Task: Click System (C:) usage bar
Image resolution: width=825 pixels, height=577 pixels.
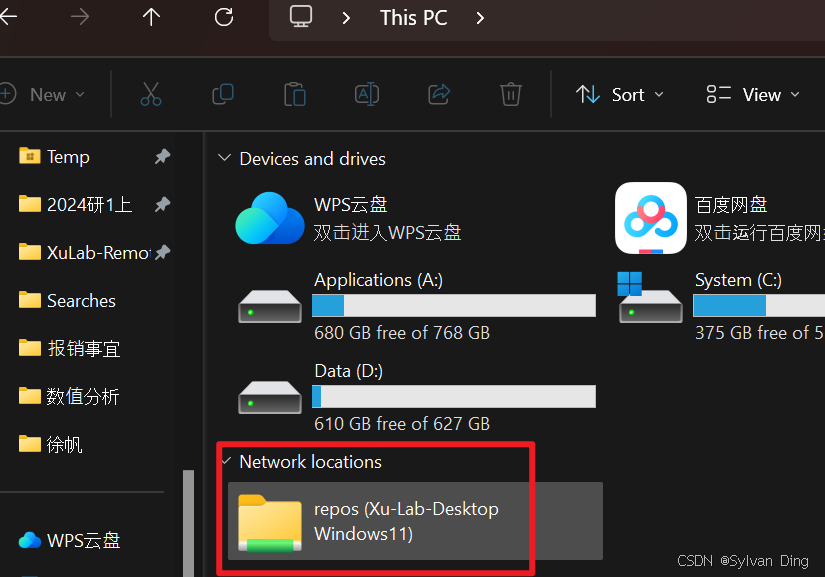Action: coord(759,306)
